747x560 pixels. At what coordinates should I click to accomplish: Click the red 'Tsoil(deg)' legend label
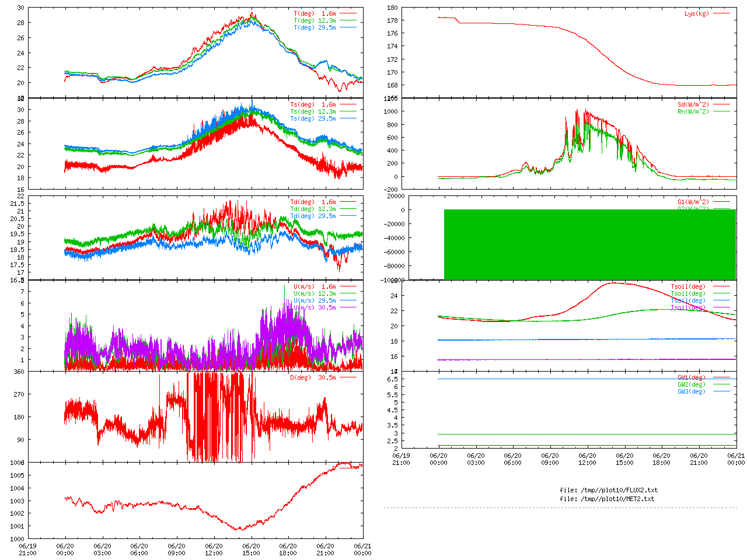click(689, 286)
